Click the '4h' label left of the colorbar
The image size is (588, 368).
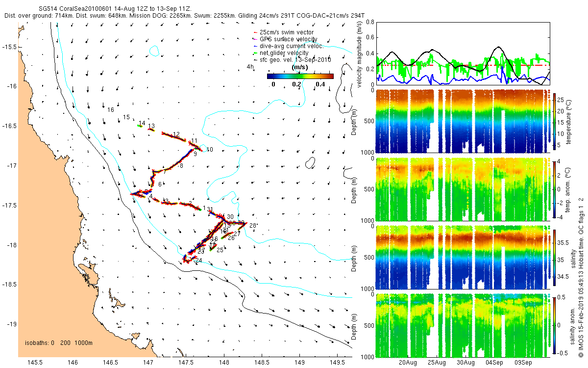(250, 66)
